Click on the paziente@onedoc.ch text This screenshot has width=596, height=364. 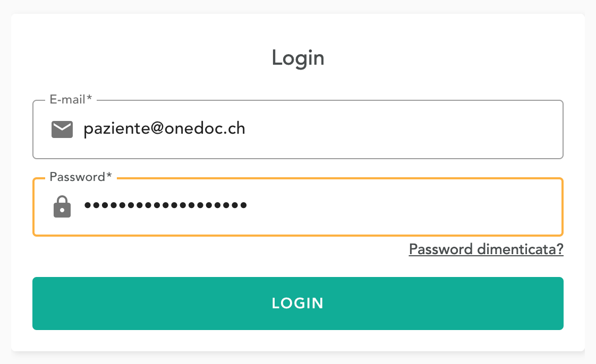164,129
